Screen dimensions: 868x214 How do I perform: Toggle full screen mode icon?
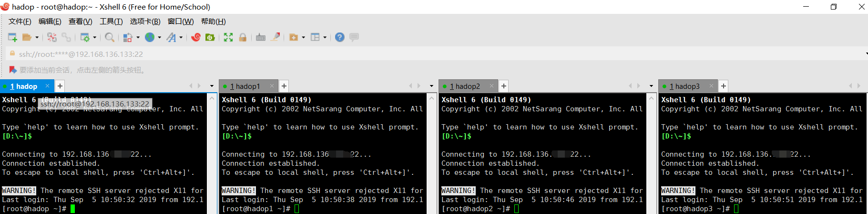tap(228, 37)
